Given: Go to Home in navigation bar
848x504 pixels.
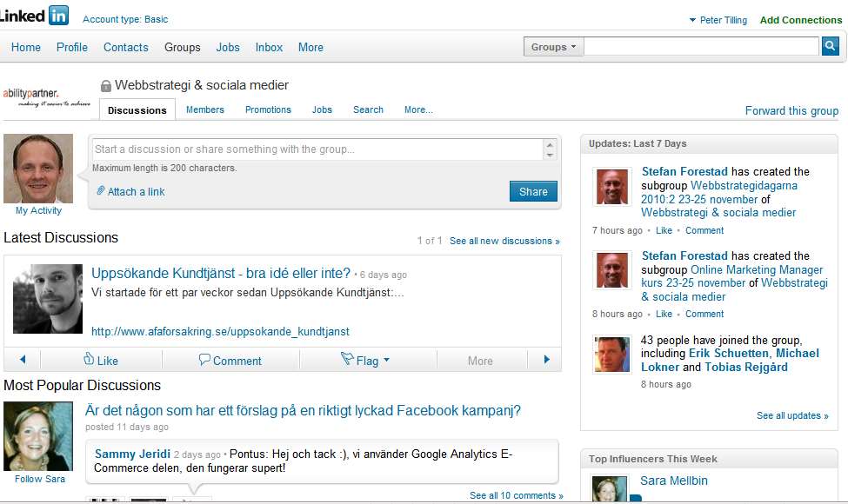Looking at the screenshot, I should (x=26, y=48).
